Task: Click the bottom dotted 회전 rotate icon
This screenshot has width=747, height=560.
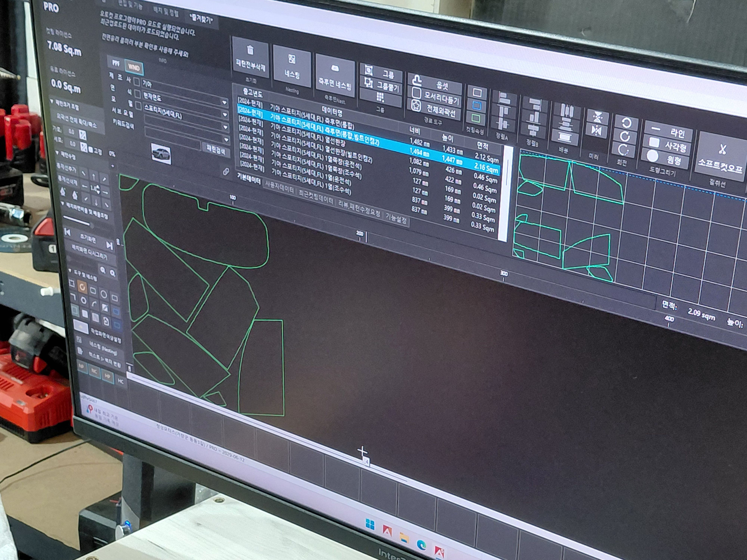Action: (623, 150)
